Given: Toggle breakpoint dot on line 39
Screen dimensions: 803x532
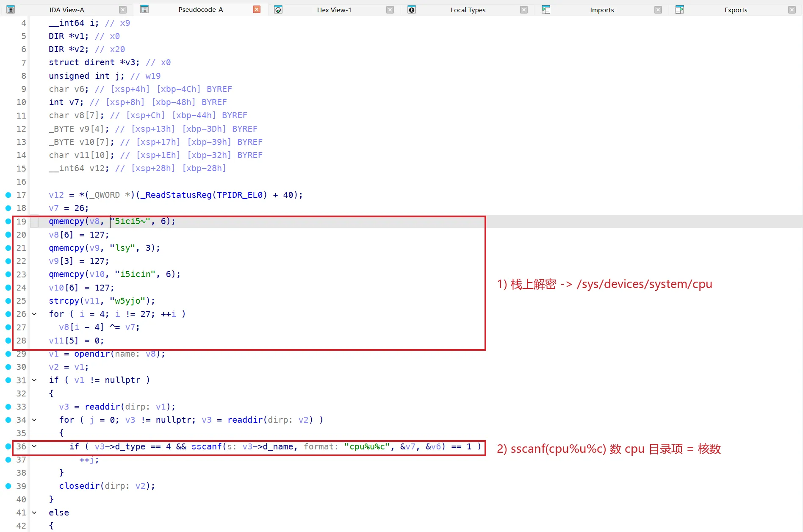Looking at the screenshot, I should tap(8, 486).
